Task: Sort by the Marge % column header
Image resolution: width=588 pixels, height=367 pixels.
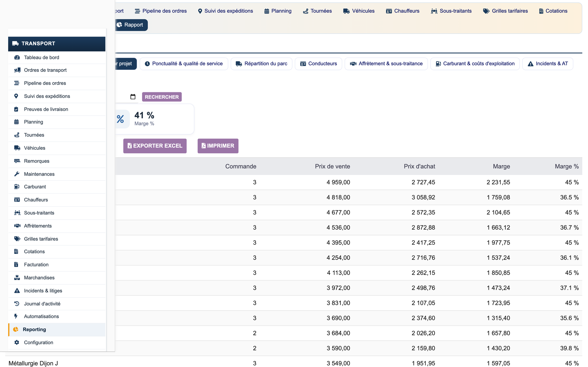Action: coord(567,166)
